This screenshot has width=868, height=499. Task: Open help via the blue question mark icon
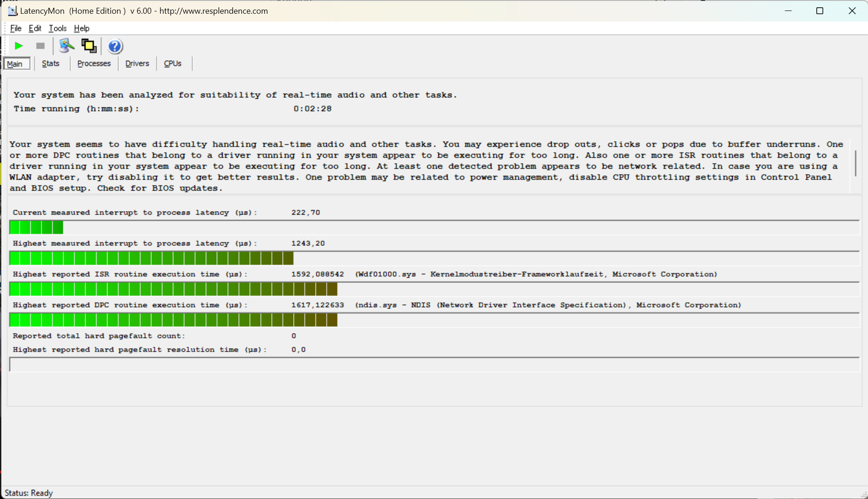[115, 46]
